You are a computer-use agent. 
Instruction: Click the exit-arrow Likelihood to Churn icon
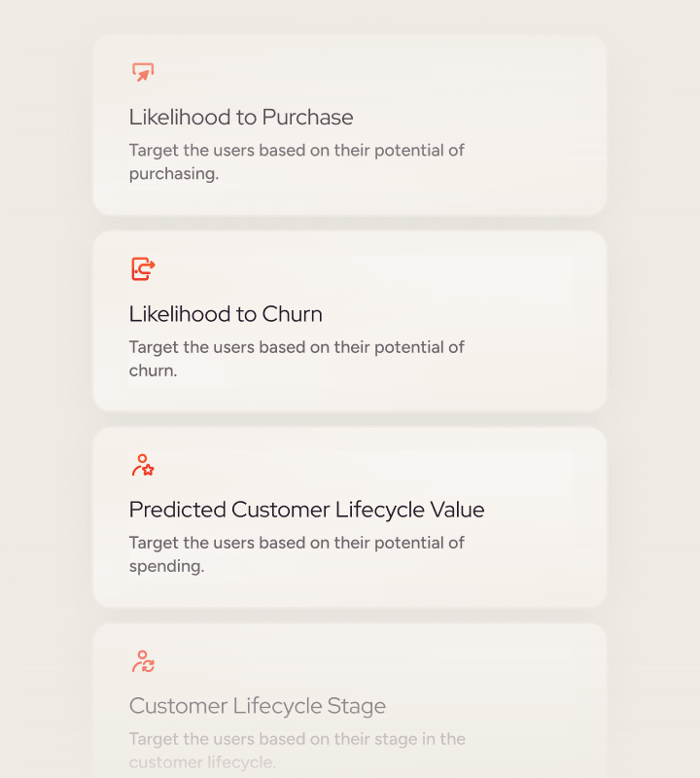[x=143, y=268]
